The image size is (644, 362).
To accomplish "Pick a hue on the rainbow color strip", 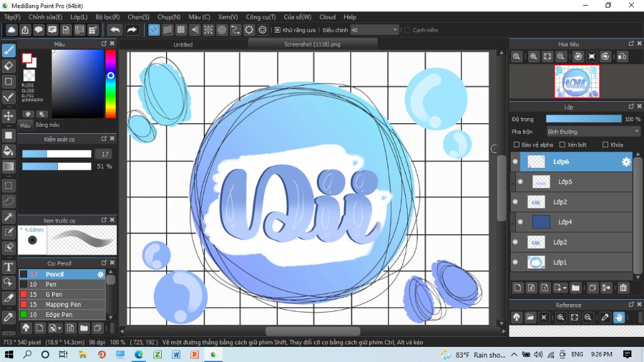I will tap(111, 84).
